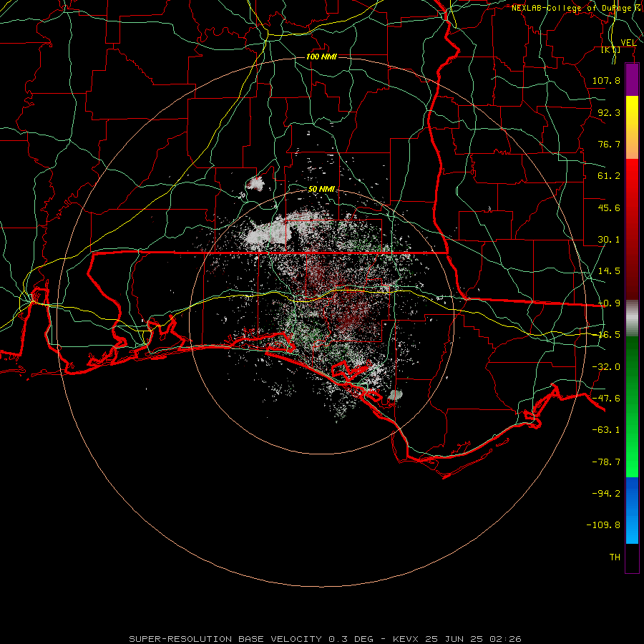
Task: Click the 61.2 legend value
Action: pyautogui.click(x=609, y=176)
